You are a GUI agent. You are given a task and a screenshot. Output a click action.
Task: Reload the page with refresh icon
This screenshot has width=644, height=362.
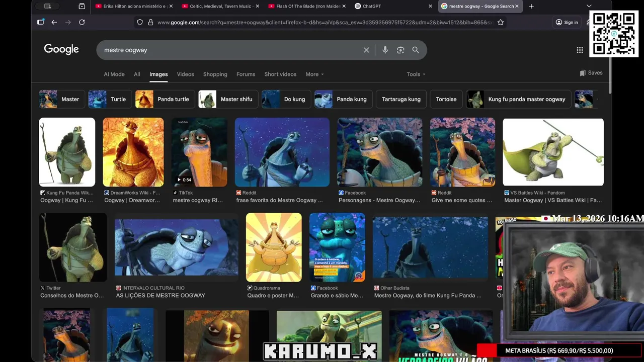click(82, 22)
